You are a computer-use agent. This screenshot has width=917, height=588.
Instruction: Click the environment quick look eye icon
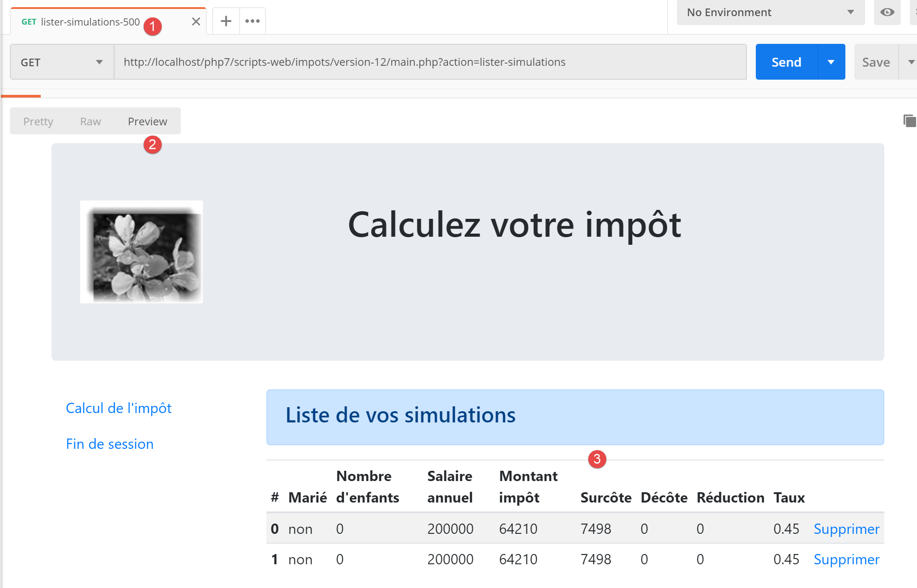[x=887, y=13]
